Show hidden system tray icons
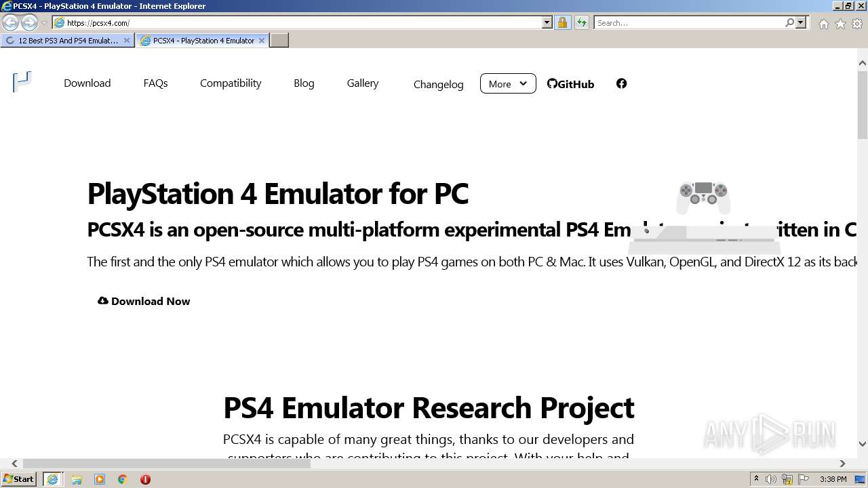 [x=756, y=479]
